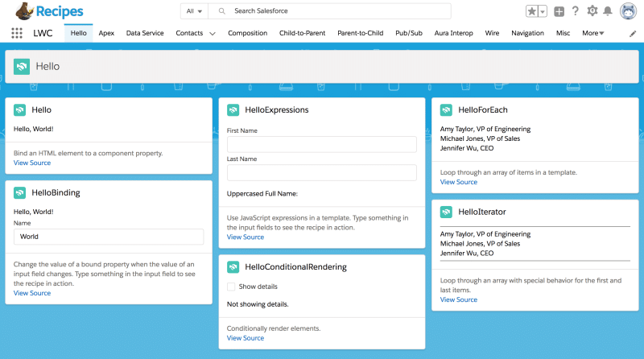Open the Setup gear icon
This screenshot has height=359, width=644.
pos(592,11)
